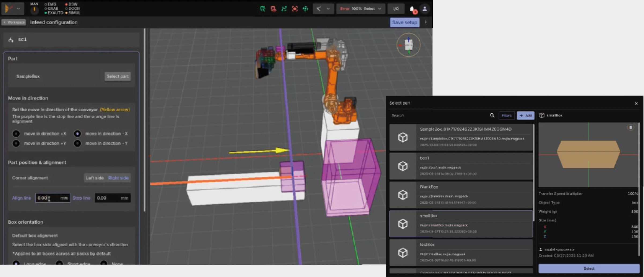Click the user profile icon
The image size is (644, 277).
click(x=425, y=9)
